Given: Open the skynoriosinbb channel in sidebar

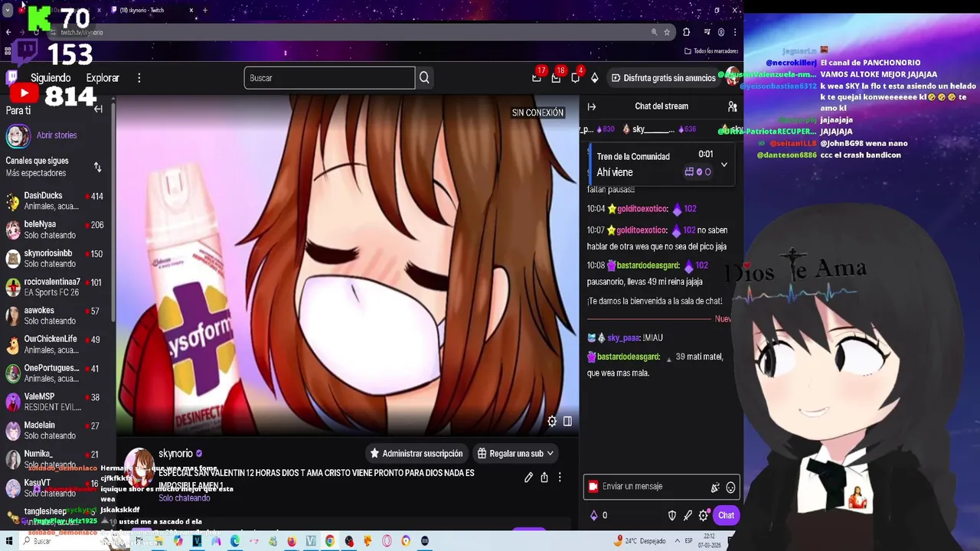Looking at the screenshot, I should coord(55,259).
